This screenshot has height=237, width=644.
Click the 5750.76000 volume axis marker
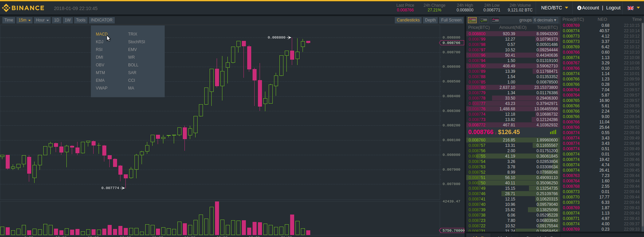click(x=452, y=230)
